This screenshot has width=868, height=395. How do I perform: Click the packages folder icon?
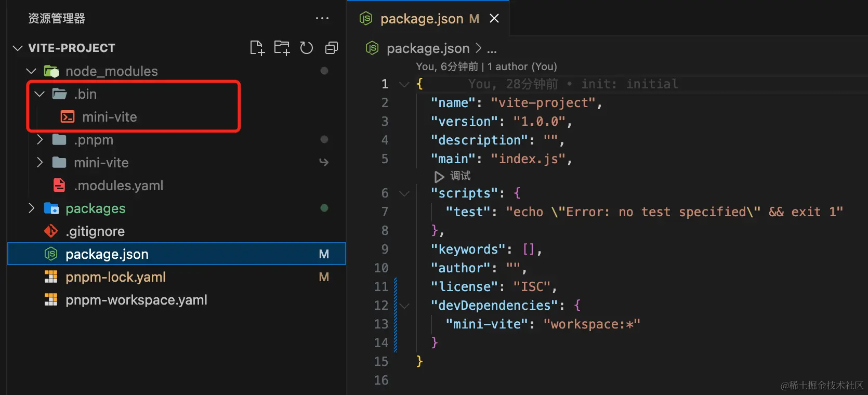click(x=51, y=208)
